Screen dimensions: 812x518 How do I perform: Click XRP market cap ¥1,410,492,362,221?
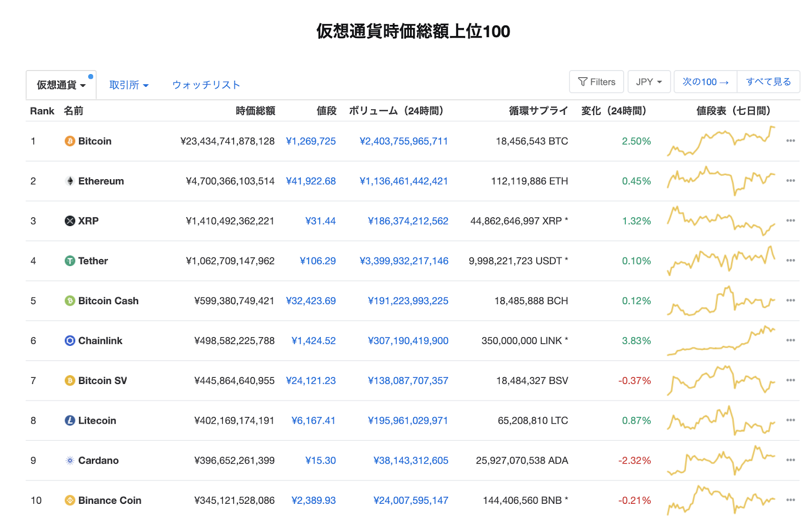click(230, 221)
